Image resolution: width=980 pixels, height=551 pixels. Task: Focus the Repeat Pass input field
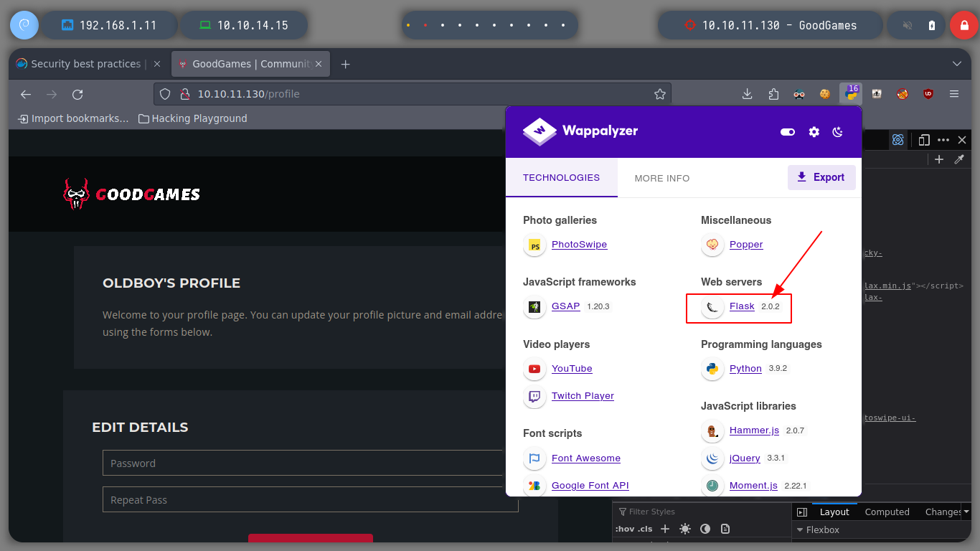(310, 499)
